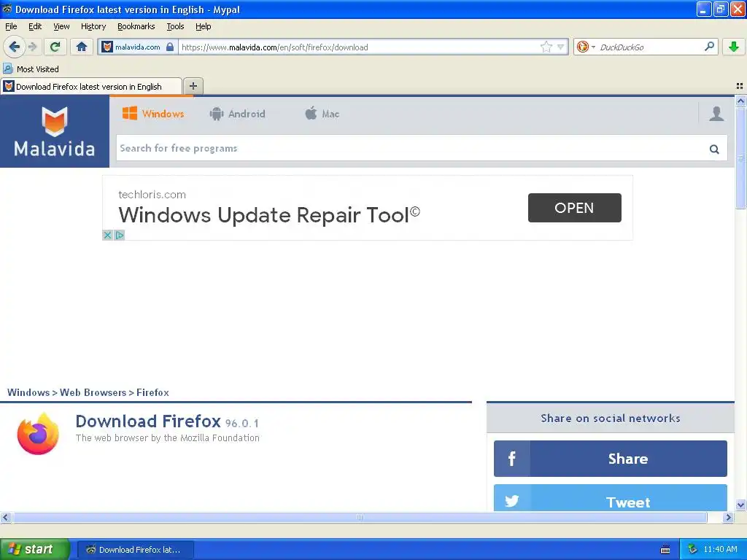Click the Download Firefox heading
This screenshot has width=747, height=560.
coord(148,421)
